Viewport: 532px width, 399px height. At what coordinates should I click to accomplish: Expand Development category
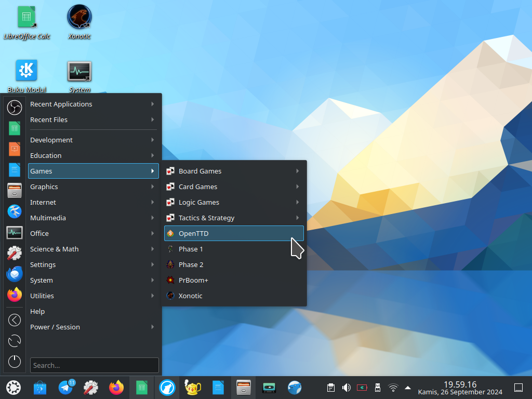point(94,140)
